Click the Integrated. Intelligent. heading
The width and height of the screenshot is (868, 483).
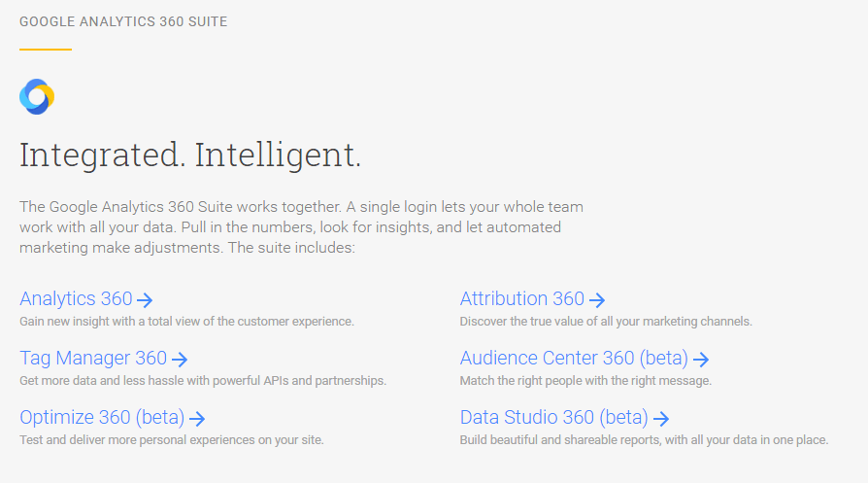tap(190, 155)
